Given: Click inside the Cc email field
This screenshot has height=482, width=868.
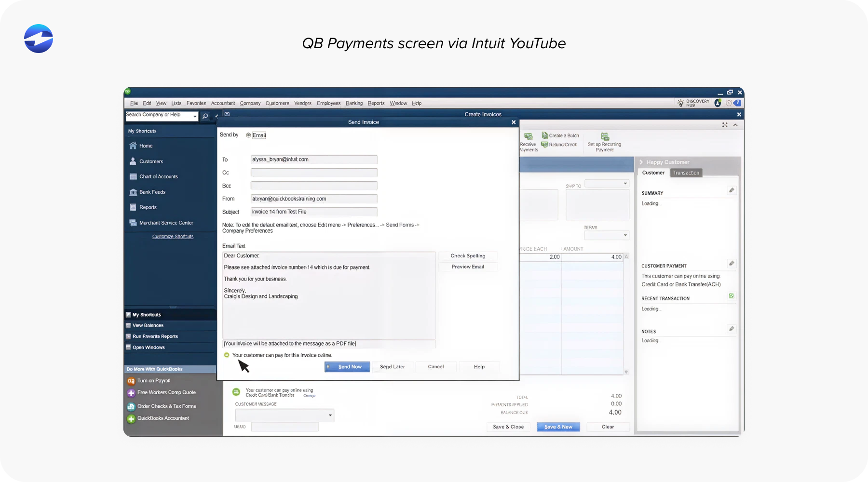Looking at the screenshot, I should pyautogui.click(x=313, y=172).
